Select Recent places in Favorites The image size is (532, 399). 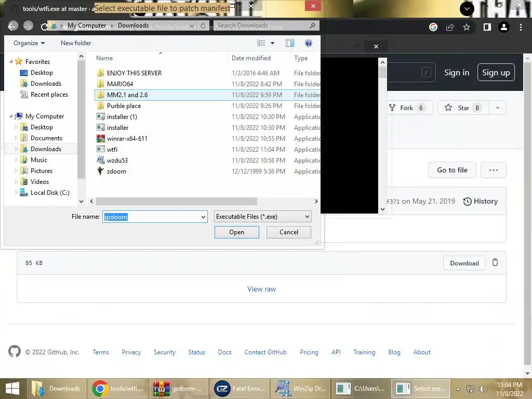[44, 95]
